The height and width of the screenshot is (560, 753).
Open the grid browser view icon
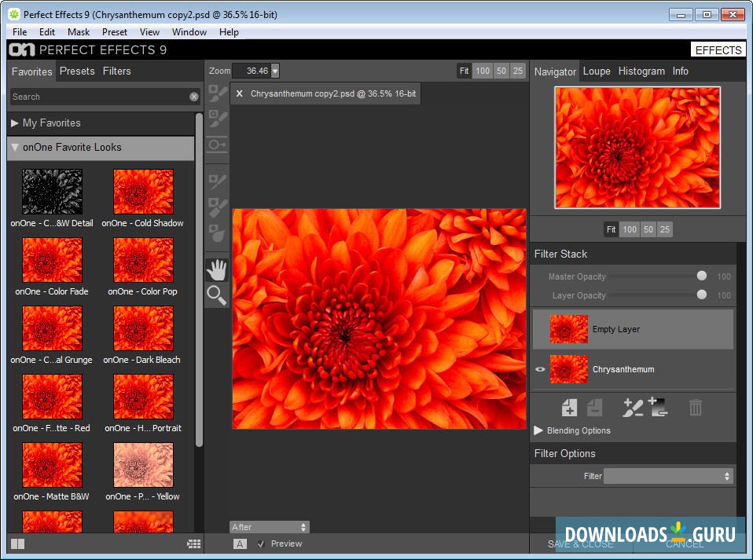point(193,544)
